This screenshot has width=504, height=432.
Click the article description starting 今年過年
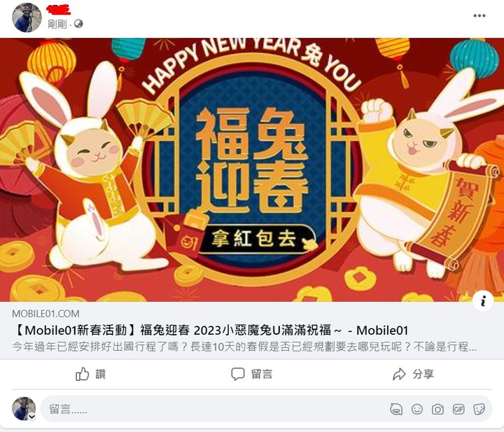pos(244,347)
